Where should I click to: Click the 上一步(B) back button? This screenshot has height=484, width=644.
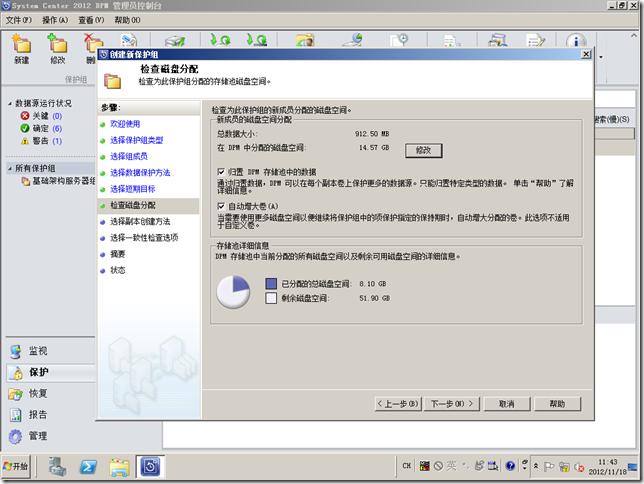tap(398, 404)
